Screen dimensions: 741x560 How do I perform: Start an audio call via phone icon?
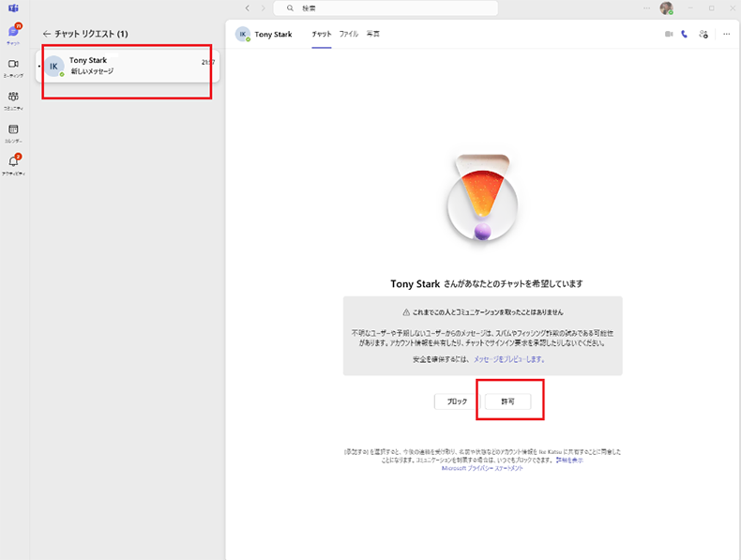coord(685,34)
